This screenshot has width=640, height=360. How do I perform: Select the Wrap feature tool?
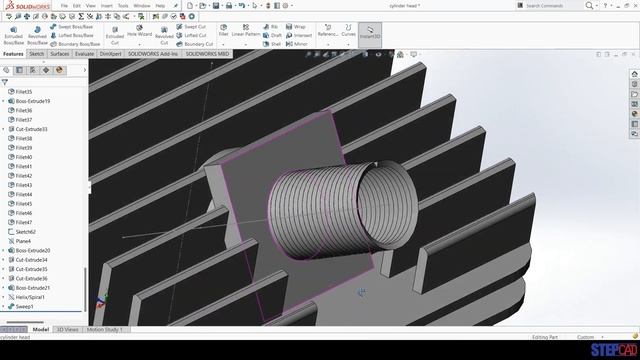coord(296,27)
